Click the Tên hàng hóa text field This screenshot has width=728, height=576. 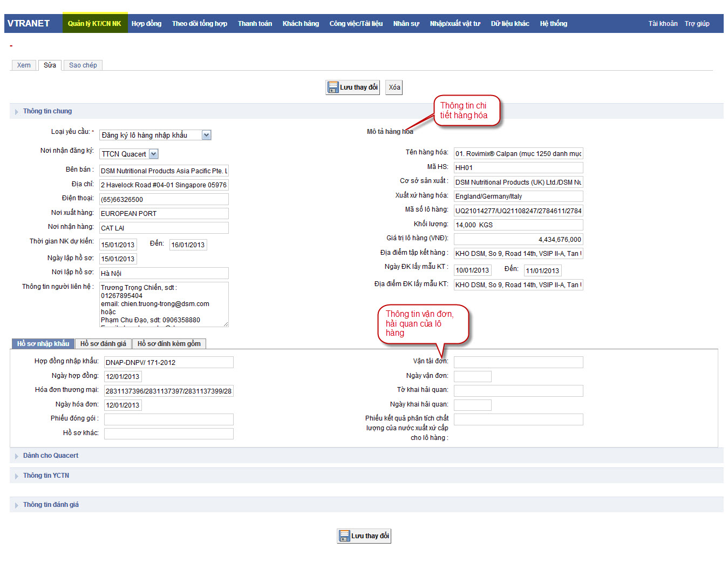pos(518,154)
